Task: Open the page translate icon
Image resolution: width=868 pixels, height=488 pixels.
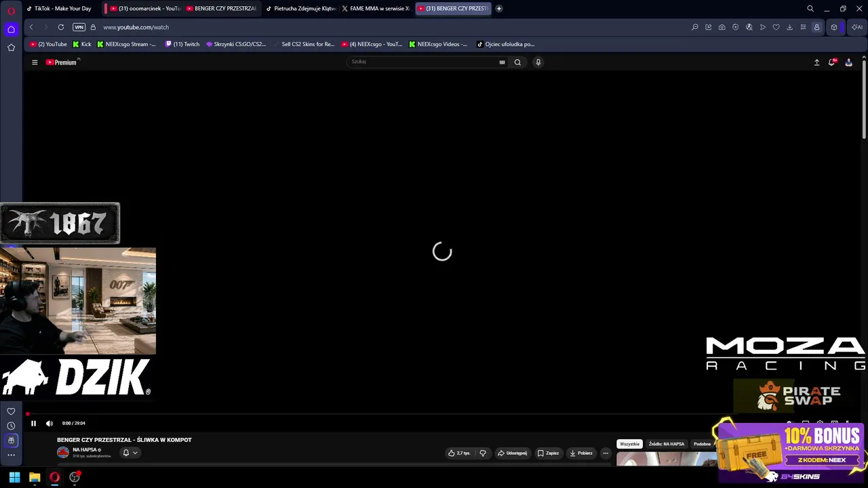Action: point(749,27)
